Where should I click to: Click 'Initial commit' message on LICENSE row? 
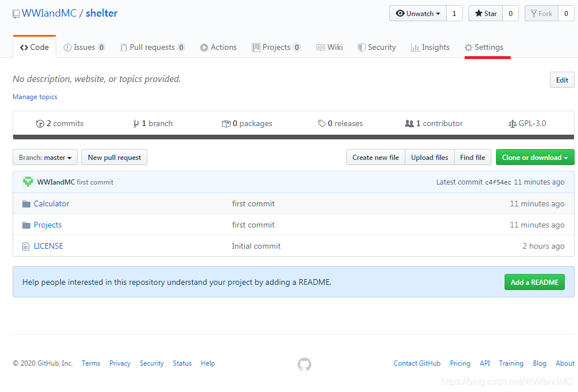coord(256,246)
